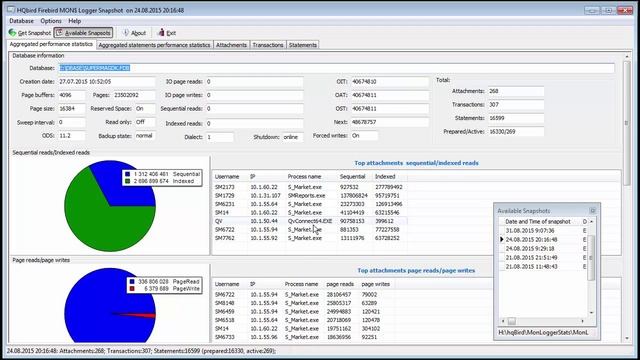Click the Database path input field

(x=336, y=68)
